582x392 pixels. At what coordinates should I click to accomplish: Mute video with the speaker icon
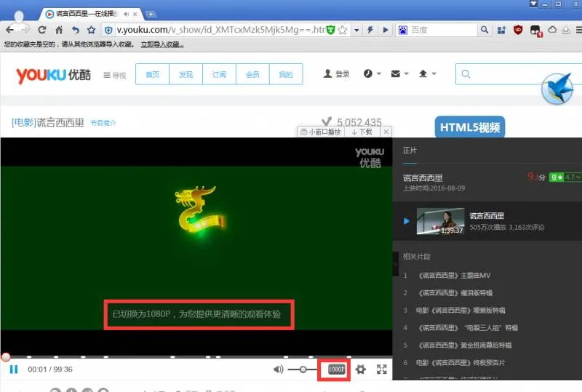(278, 369)
